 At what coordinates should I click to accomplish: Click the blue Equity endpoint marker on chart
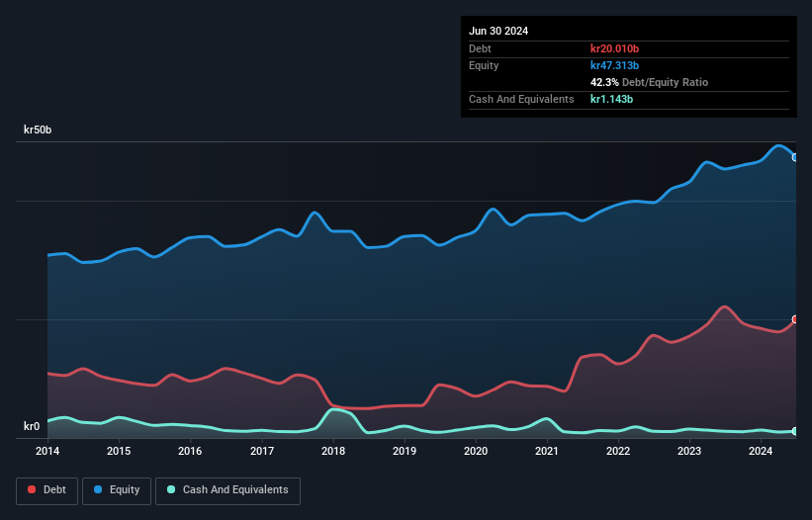click(x=794, y=157)
